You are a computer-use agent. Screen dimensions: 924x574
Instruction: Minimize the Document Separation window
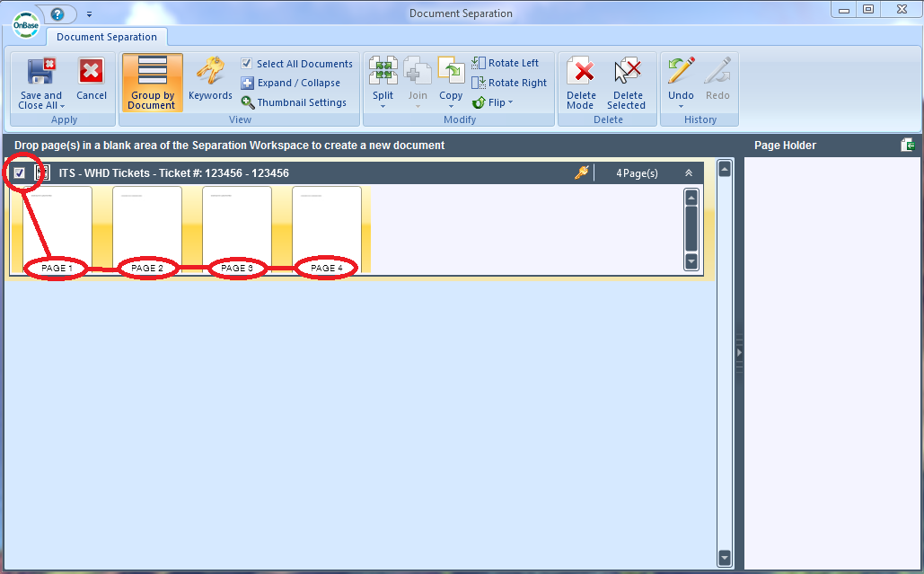click(x=844, y=9)
